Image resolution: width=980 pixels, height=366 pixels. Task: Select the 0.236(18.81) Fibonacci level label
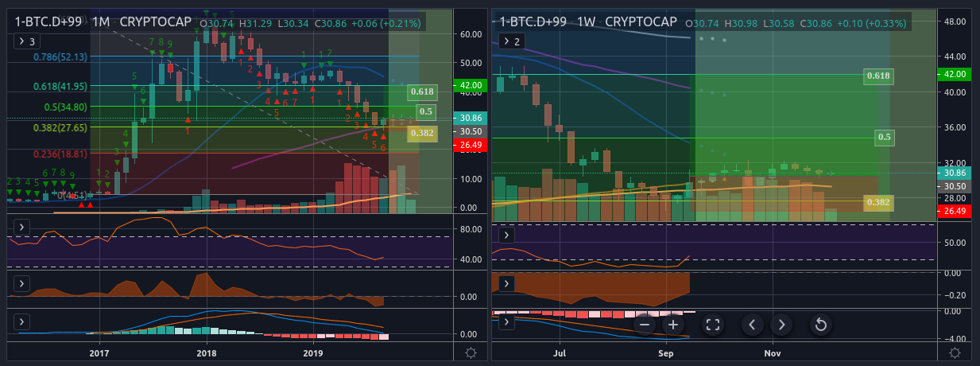[x=60, y=154]
